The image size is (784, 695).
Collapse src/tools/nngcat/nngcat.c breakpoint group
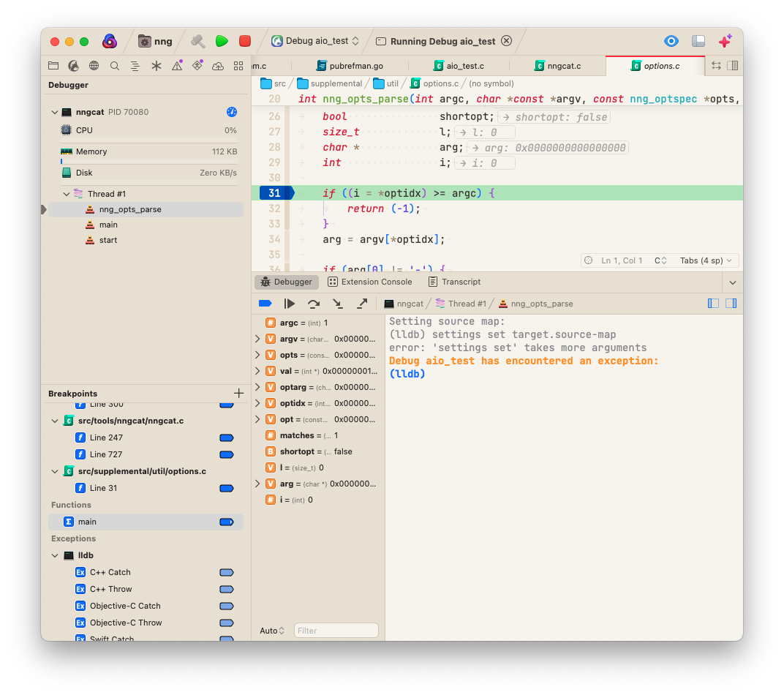[55, 421]
